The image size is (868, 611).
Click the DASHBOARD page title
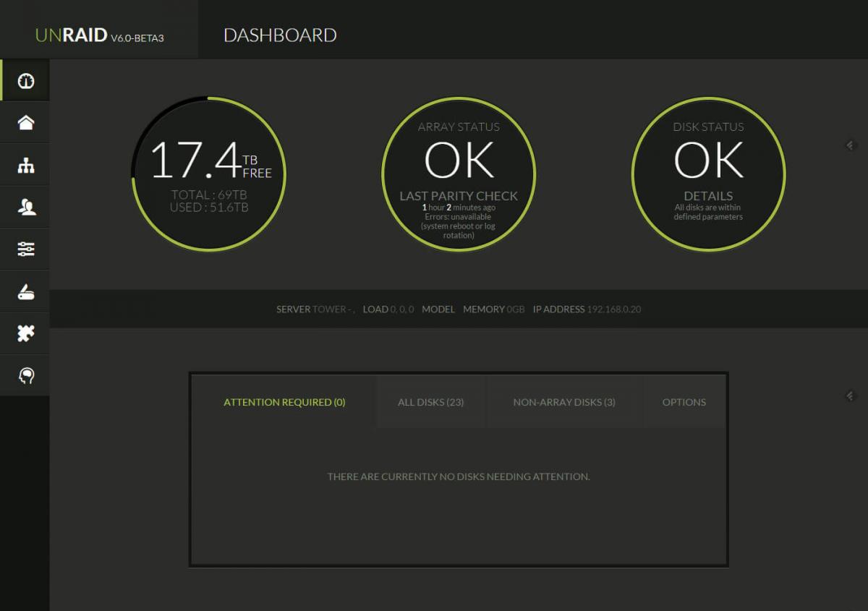(280, 35)
